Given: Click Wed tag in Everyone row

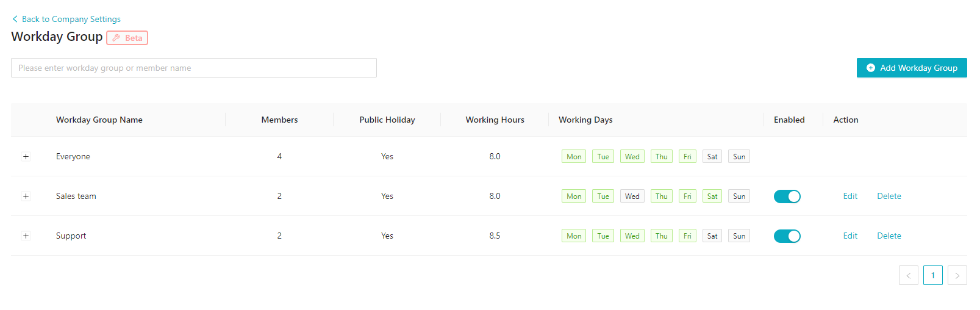Looking at the screenshot, I should click(x=632, y=156).
